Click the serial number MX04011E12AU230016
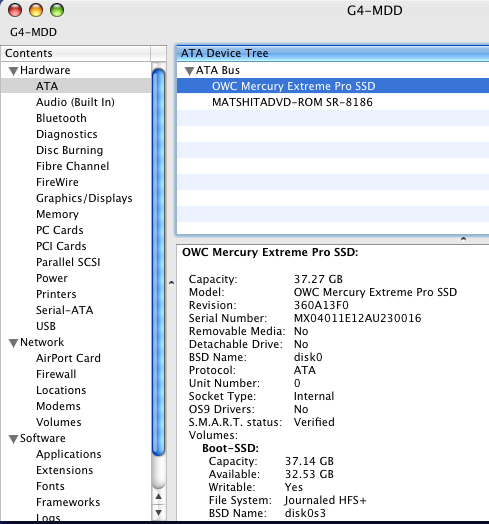Viewport: 489px width, 524px height. click(357, 318)
